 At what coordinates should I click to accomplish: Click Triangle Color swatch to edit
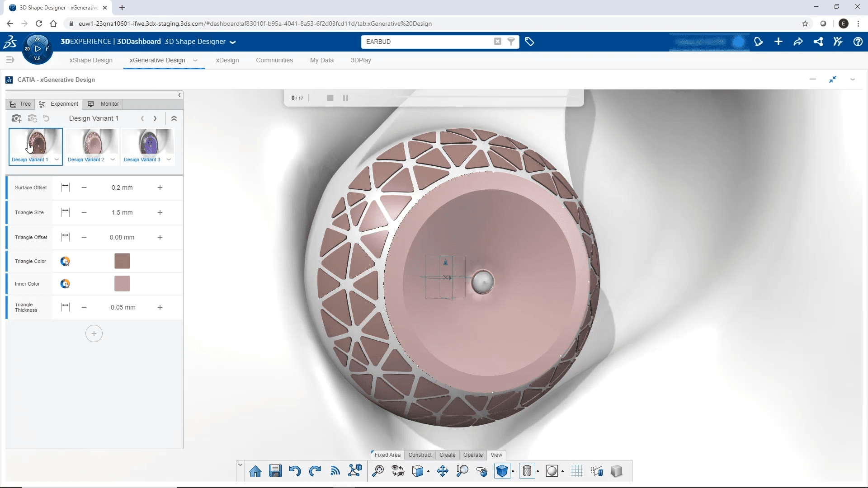pyautogui.click(x=122, y=261)
